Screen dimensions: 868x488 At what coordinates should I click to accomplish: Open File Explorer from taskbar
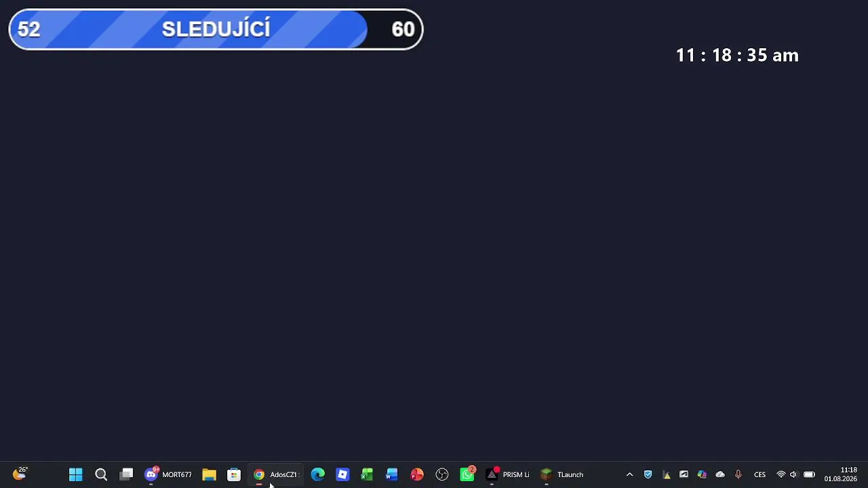[209, 474]
